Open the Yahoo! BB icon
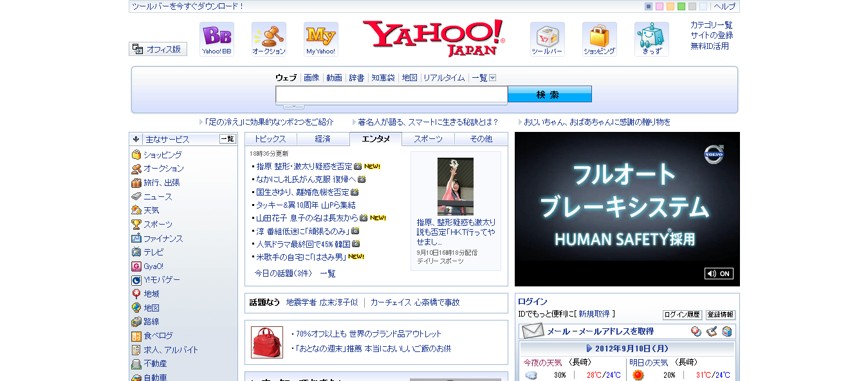Screen dimensions: 868x381 [x=217, y=39]
